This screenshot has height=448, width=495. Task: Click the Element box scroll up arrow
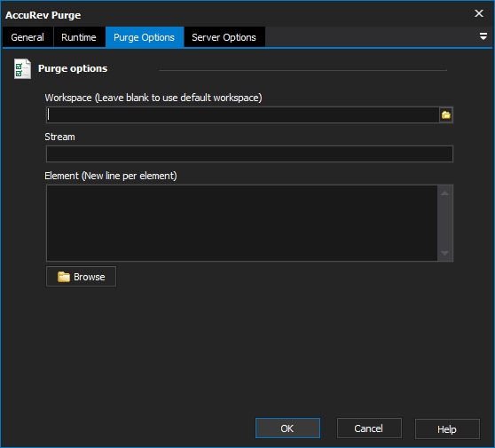click(x=445, y=193)
